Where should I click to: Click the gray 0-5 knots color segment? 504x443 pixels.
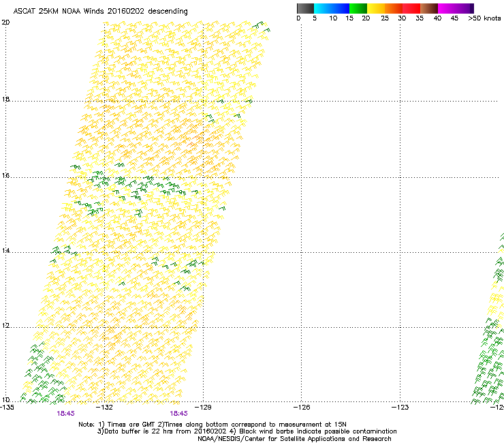coord(305,8)
